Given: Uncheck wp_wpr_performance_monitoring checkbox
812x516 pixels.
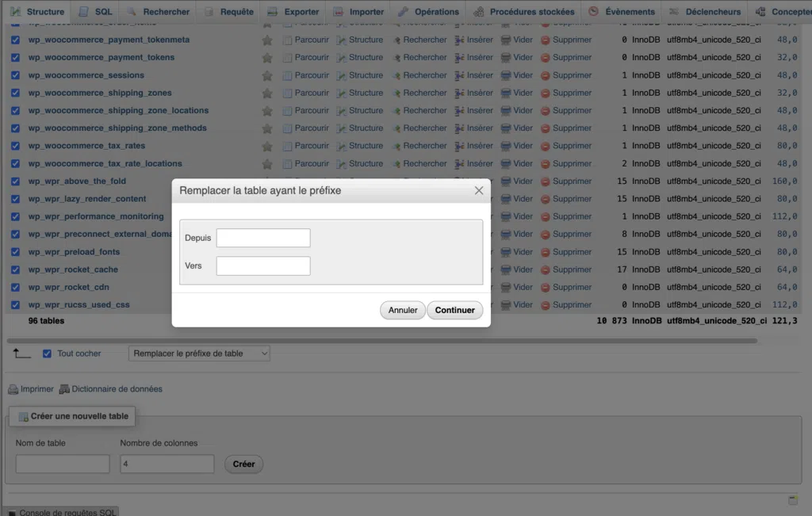Looking at the screenshot, I should [x=16, y=217].
